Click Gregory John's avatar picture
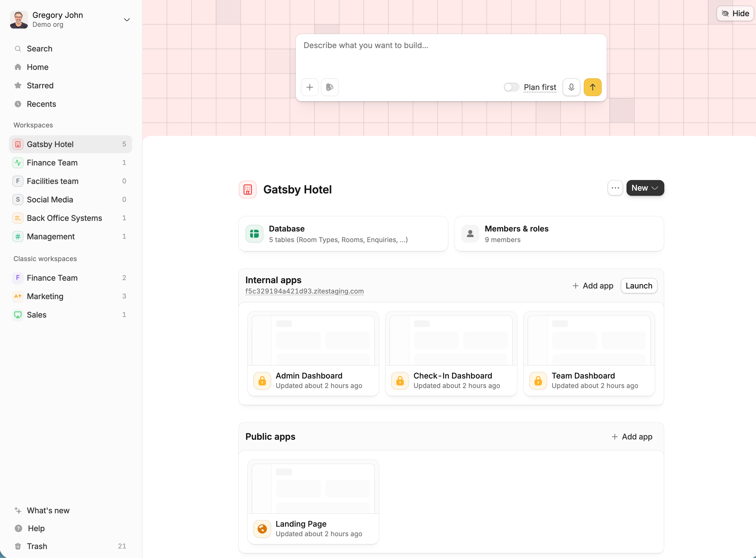 tap(18, 20)
